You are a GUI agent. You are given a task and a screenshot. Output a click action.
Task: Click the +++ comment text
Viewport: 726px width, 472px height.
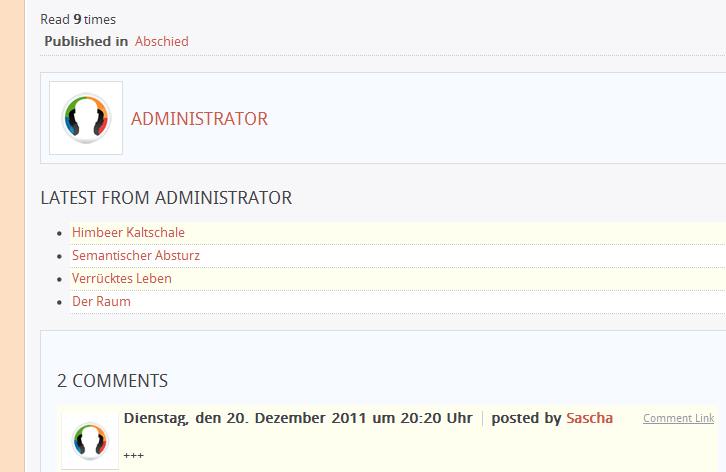134,456
